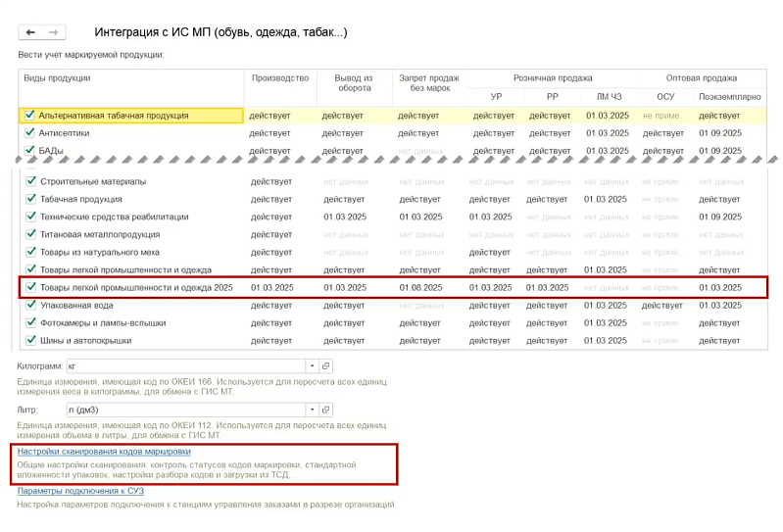
Task: Click the Килограмм input field
Action: pyautogui.click(x=186, y=365)
